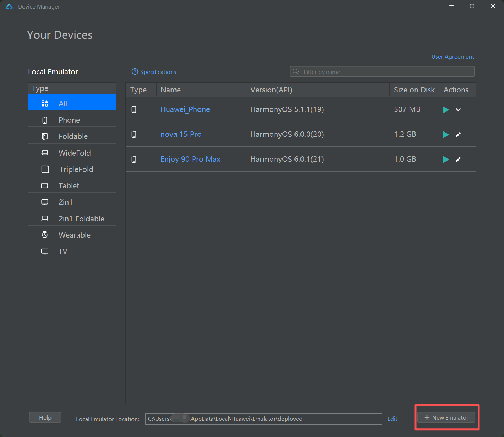Open the Huawei_Phone device name link
504x437 pixels.
click(185, 109)
